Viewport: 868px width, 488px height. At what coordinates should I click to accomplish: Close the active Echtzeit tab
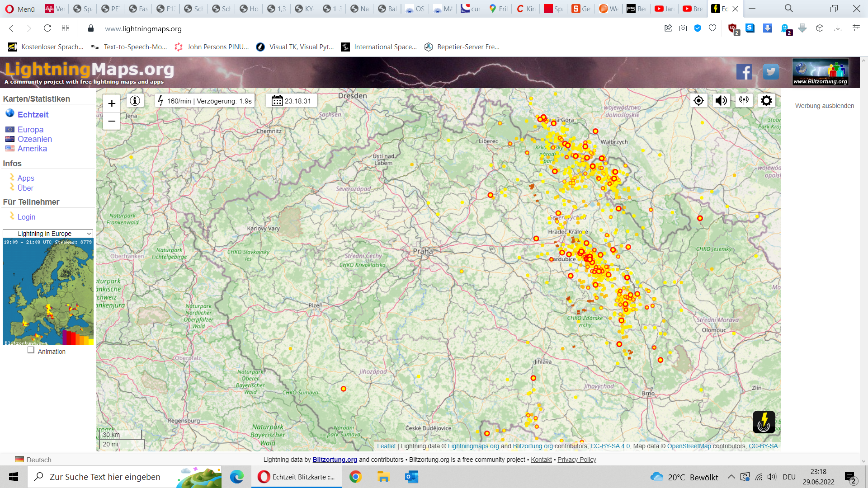point(736,9)
